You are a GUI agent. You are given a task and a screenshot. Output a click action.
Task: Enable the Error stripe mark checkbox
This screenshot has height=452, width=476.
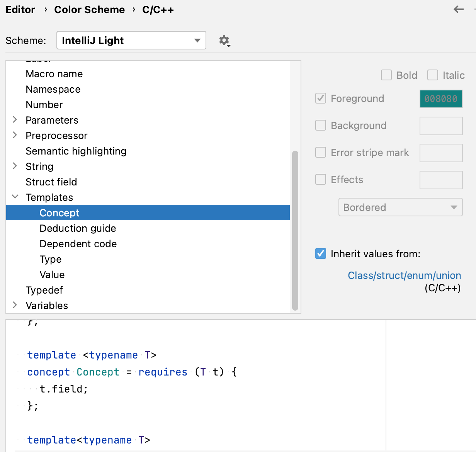click(x=321, y=153)
